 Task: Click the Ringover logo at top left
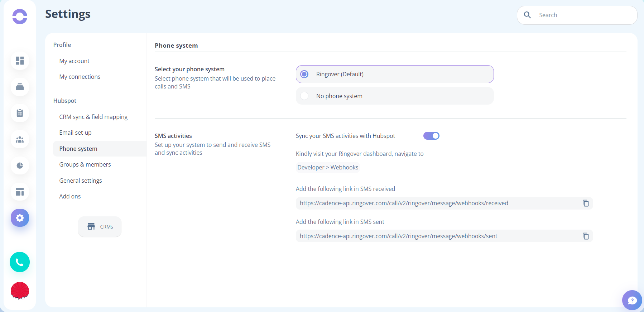point(20,16)
